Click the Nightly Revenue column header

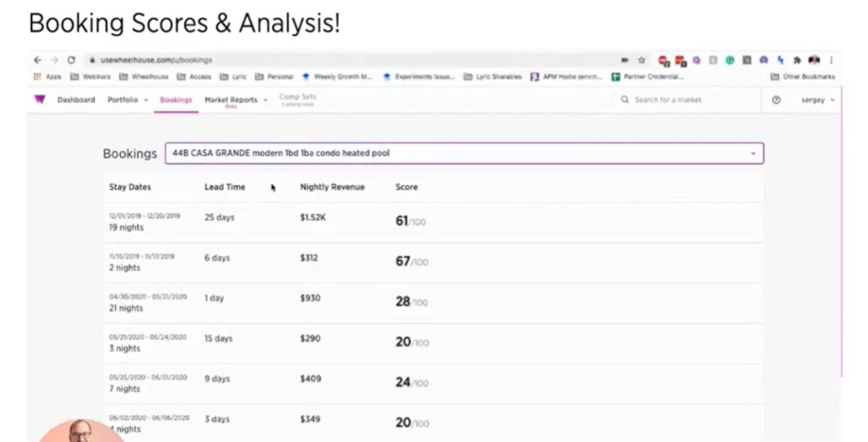332,187
